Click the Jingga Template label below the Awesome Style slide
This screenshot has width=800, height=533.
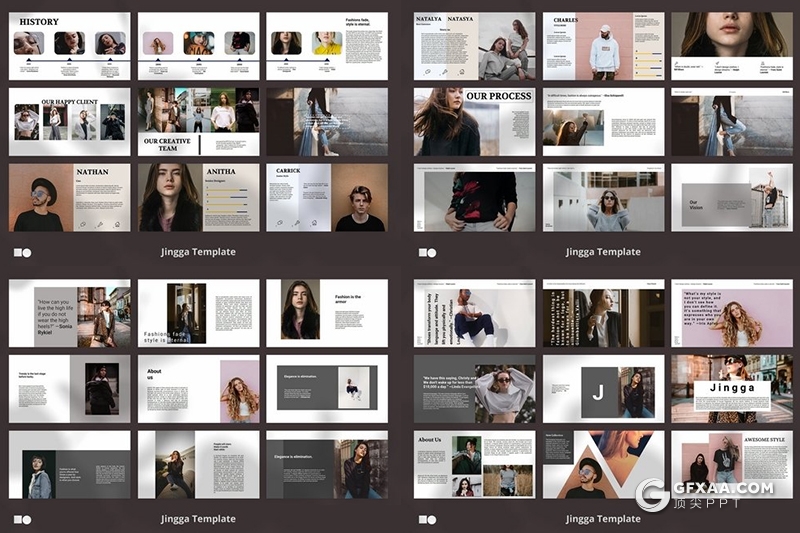[603, 519]
